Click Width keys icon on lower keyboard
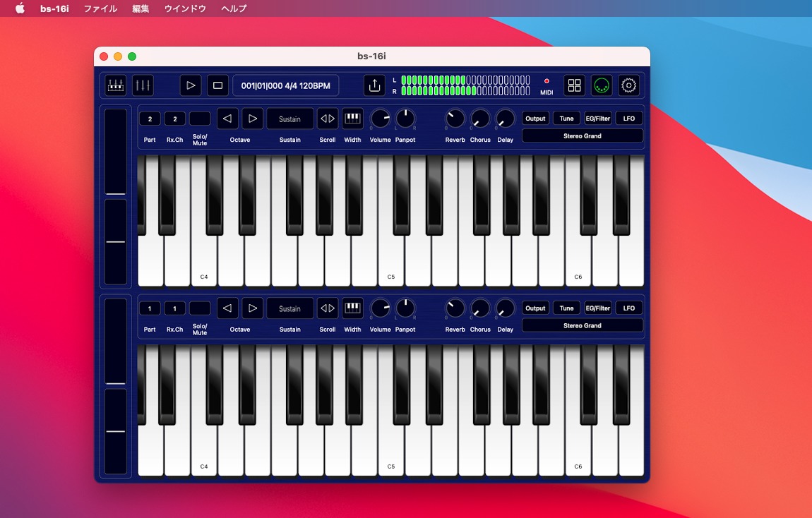The image size is (812, 518). (352, 308)
